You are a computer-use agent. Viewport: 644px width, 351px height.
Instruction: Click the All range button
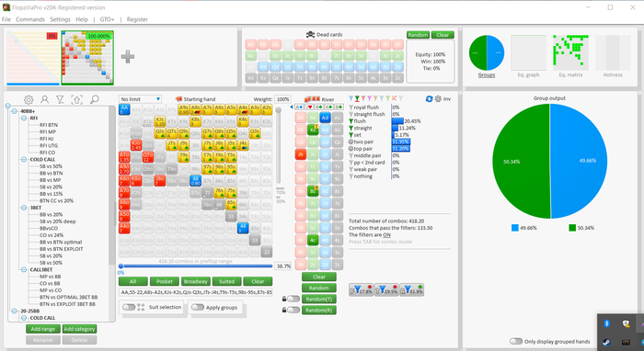133,281
